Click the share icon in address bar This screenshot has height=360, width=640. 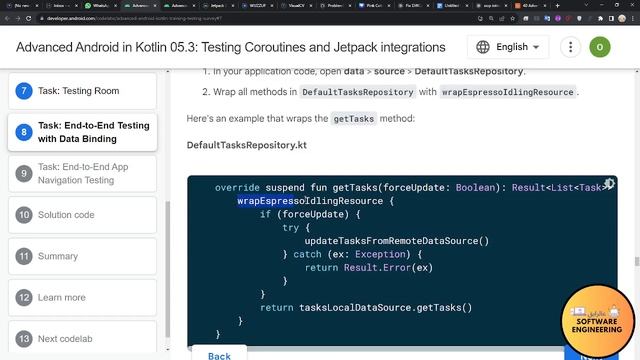pyautogui.click(x=502, y=18)
